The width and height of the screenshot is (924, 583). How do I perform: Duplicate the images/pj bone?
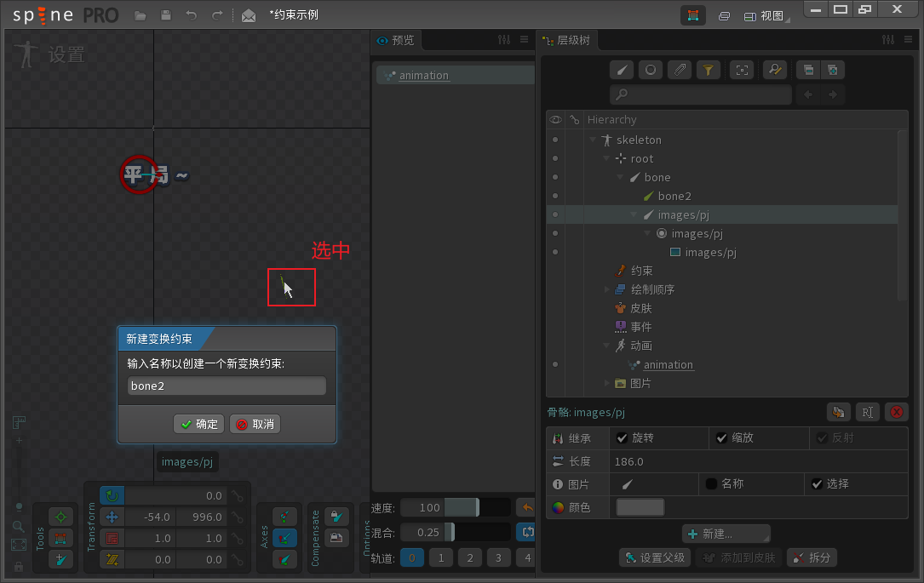pyautogui.click(x=839, y=412)
